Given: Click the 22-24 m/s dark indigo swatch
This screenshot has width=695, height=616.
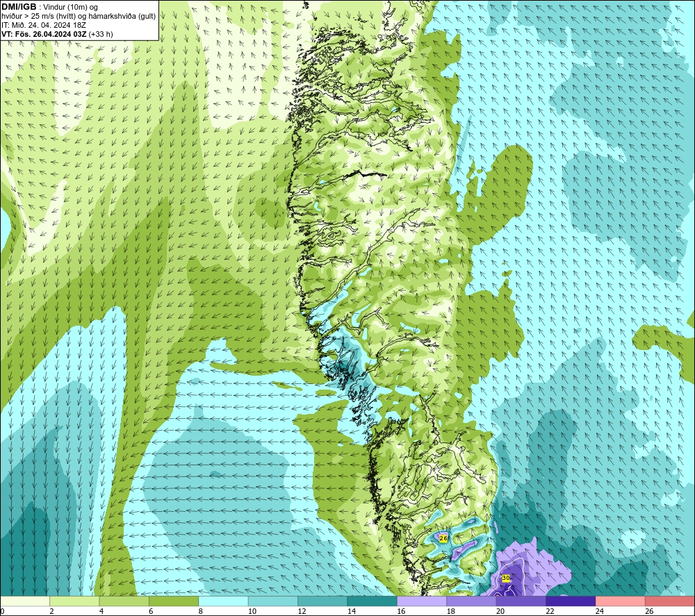Looking at the screenshot, I should [x=571, y=601].
